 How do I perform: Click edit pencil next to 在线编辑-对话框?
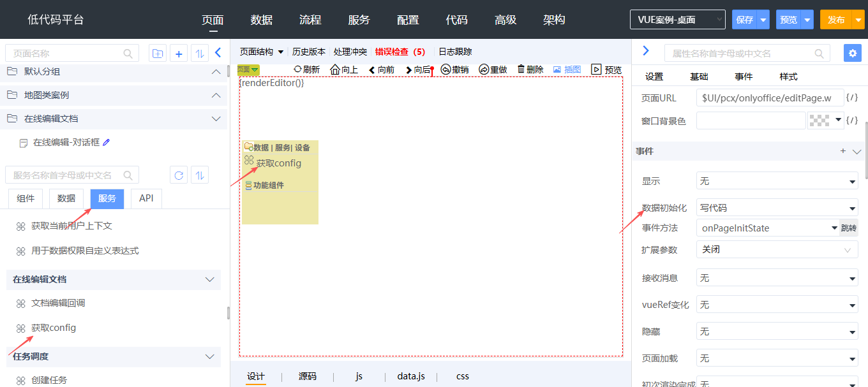(x=107, y=143)
